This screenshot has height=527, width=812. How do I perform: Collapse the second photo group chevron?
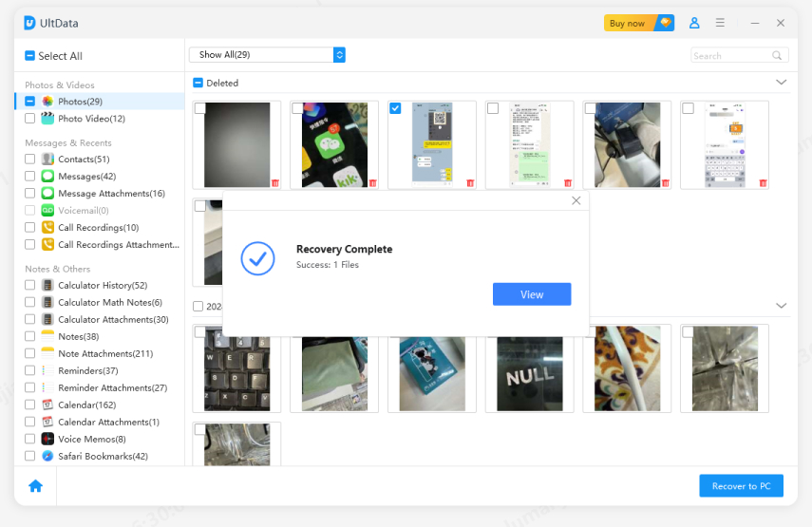point(781,306)
